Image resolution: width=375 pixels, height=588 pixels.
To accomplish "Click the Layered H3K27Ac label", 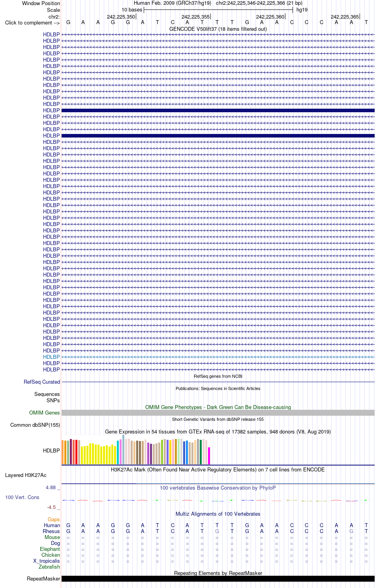I will (x=26, y=475).
